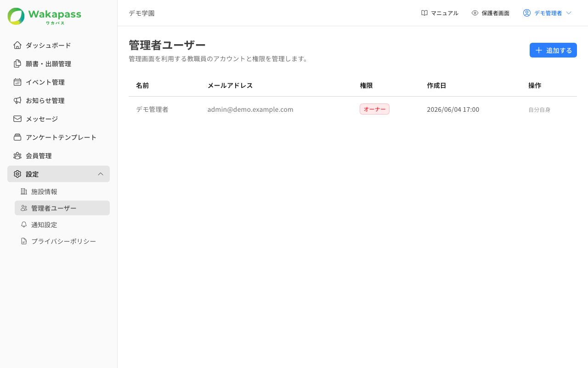Click the 自分自身 label

539,109
